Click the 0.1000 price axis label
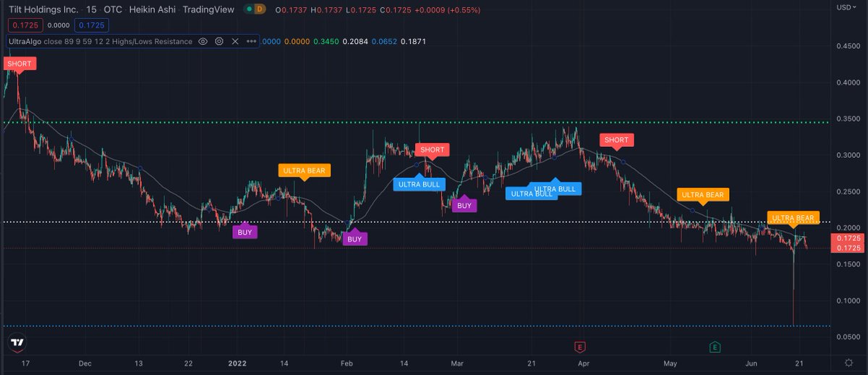The height and width of the screenshot is (375, 868). pos(848,300)
